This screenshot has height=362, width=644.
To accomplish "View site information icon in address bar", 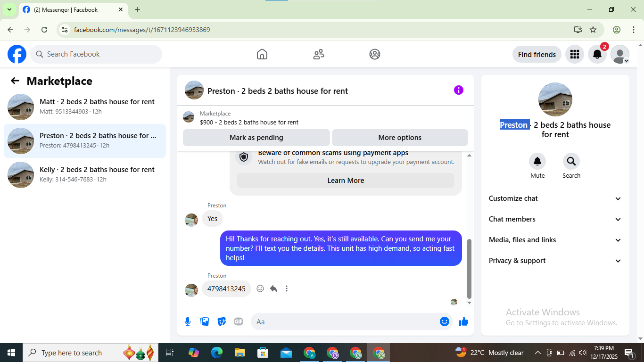I will tap(65, 30).
